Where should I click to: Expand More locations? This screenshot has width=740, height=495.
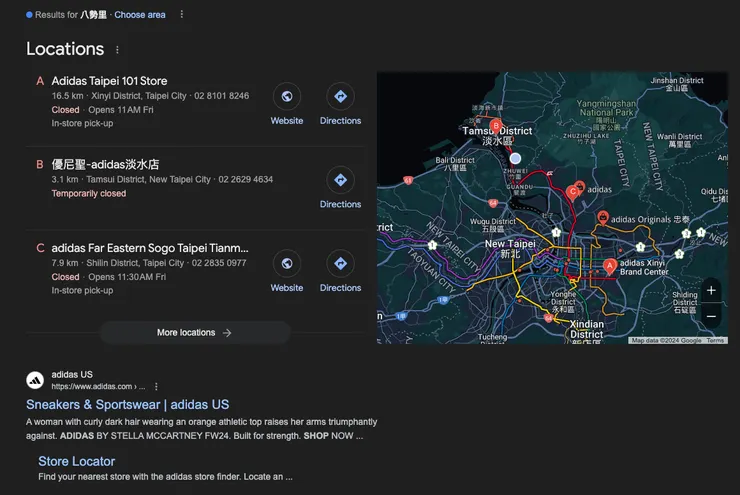194,333
